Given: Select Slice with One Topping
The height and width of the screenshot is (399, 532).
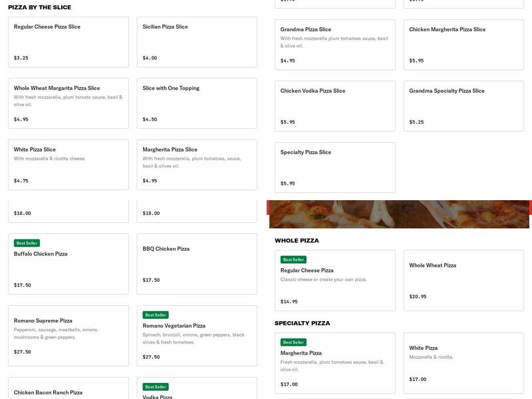Looking at the screenshot, I should point(196,103).
